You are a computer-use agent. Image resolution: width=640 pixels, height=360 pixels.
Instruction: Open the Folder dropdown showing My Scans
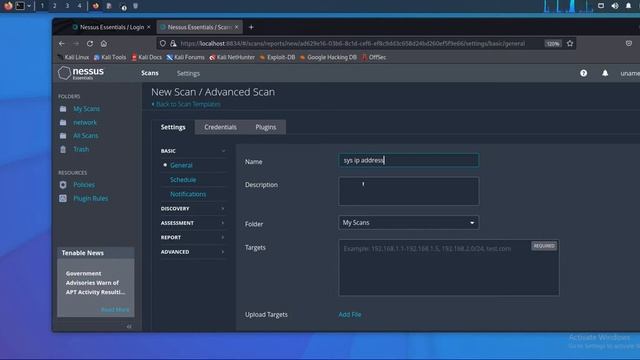(409, 222)
